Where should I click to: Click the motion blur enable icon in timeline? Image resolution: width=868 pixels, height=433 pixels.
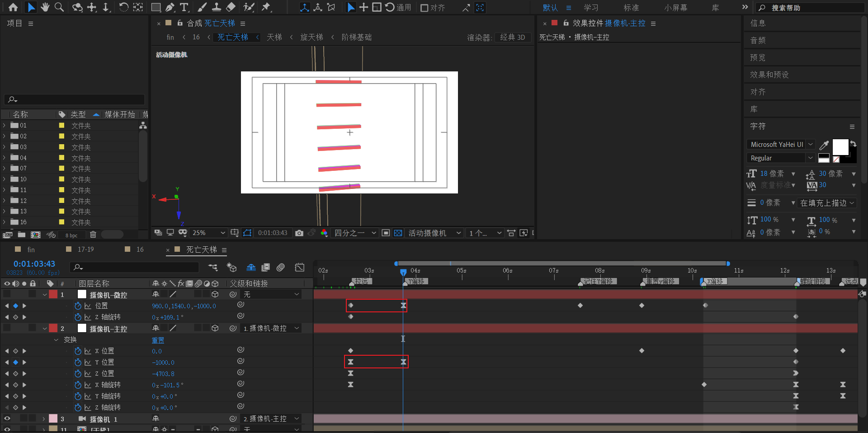pos(281,267)
